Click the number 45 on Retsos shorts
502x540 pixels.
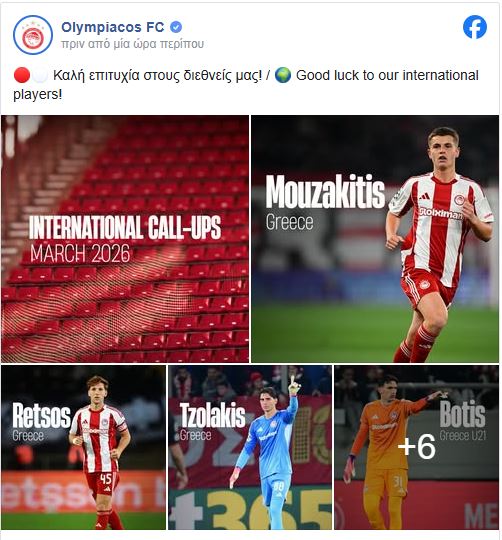pyautogui.click(x=106, y=479)
